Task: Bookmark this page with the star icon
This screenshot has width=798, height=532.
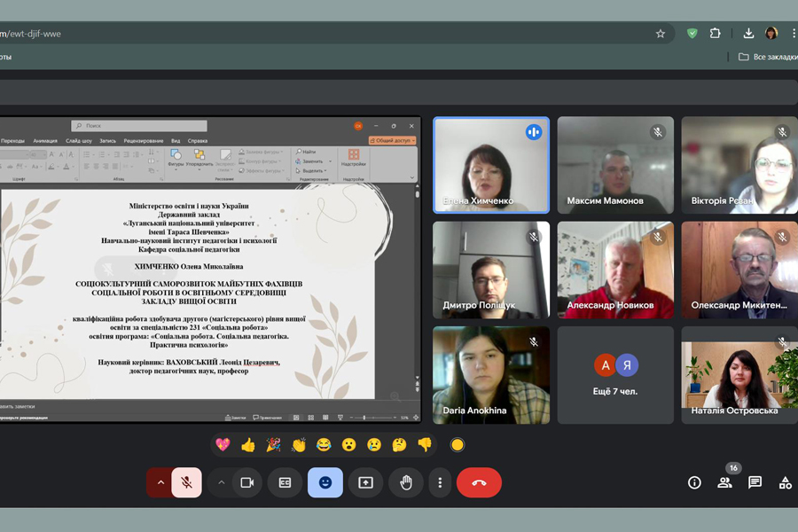Action: (660, 34)
